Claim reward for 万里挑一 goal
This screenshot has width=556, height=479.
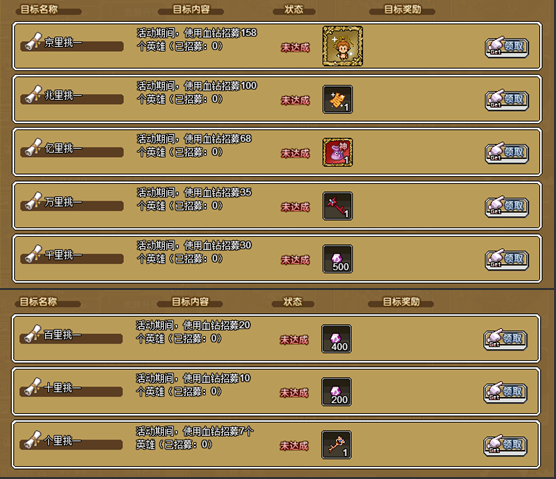pos(507,206)
